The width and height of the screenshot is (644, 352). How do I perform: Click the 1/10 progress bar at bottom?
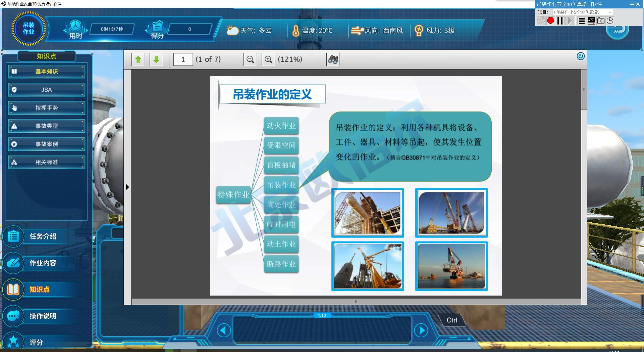click(322, 315)
